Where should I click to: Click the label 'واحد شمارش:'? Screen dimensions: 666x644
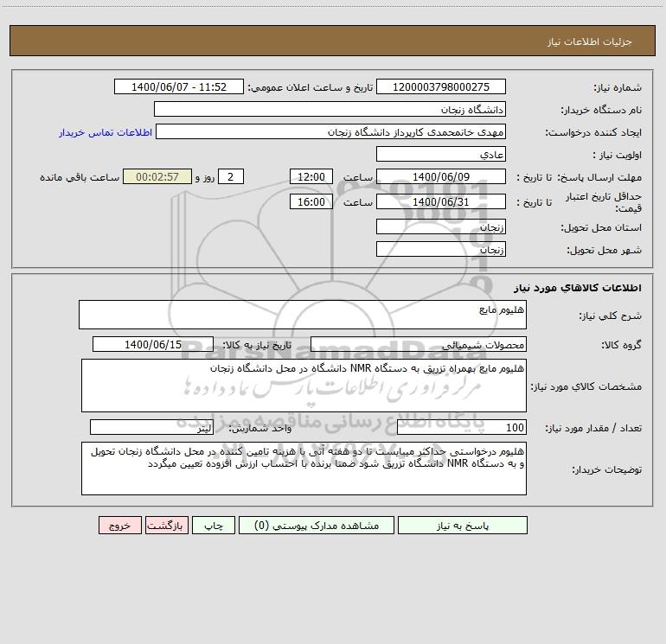(x=260, y=428)
